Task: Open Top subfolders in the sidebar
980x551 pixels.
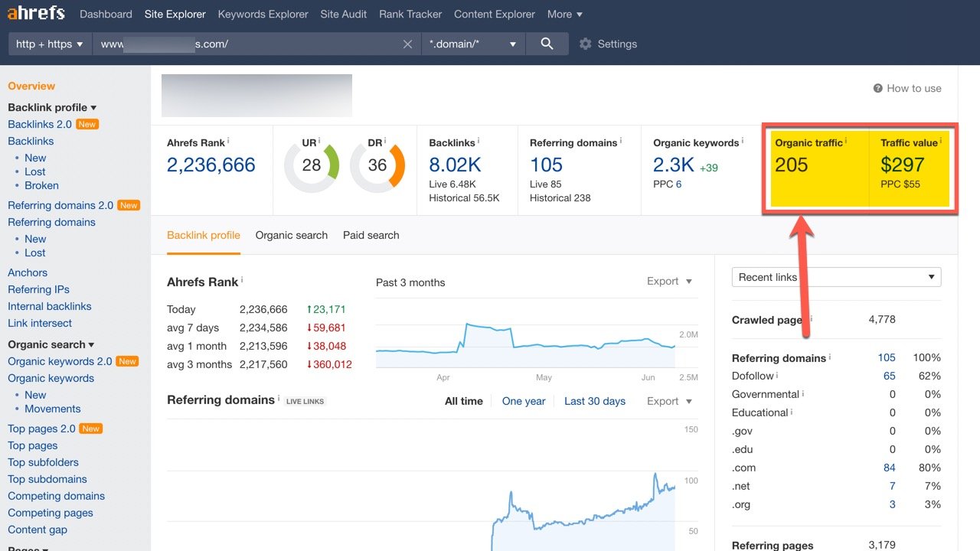Action: [43, 462]
